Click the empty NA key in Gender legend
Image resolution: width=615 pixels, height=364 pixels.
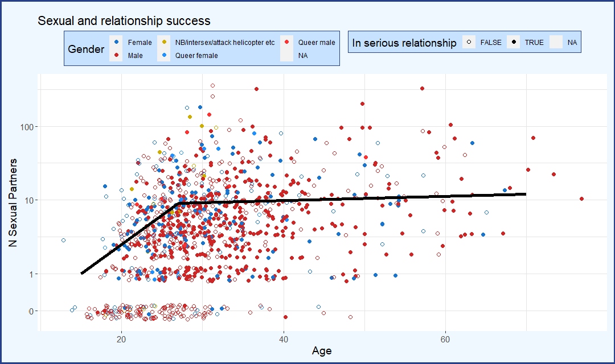pyautogui.click(x=287, y=55)
